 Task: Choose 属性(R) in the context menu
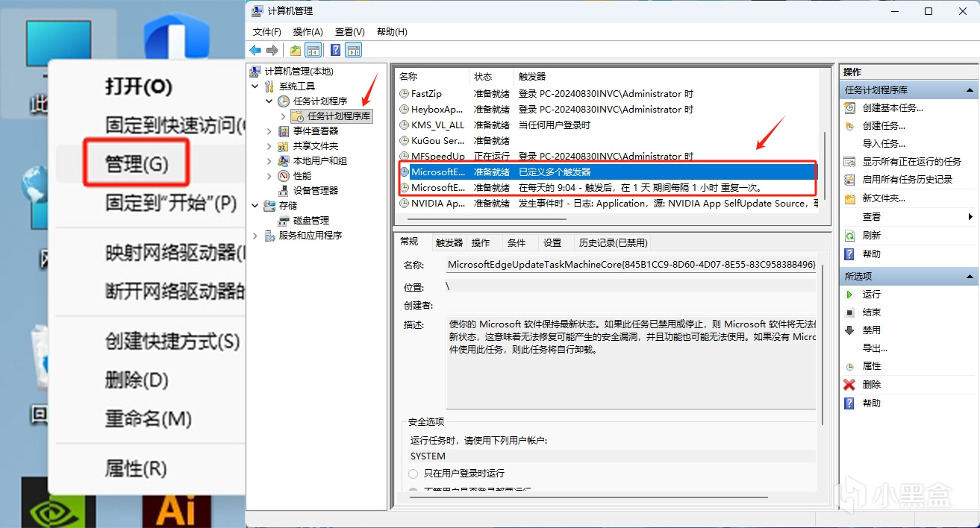[135, 468]
